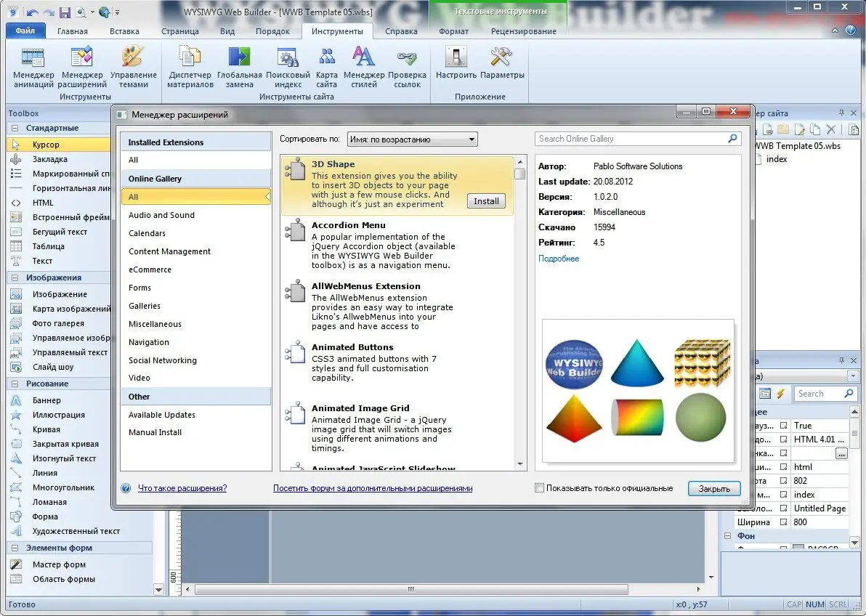Click the save icon in quick access toolbar
The width and height of the screenshot is (866, 616).
click(65, 12)
